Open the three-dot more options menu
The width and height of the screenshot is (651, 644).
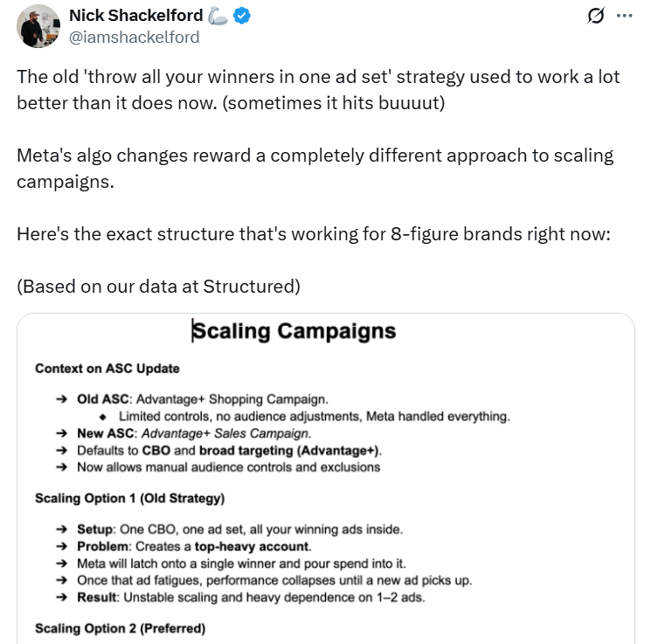click(623, 16)
